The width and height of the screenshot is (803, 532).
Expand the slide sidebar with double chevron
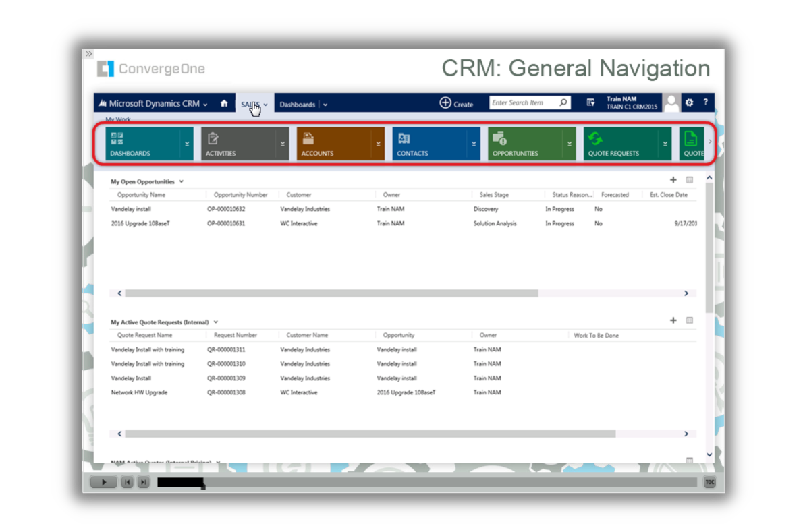pos(89,54)
